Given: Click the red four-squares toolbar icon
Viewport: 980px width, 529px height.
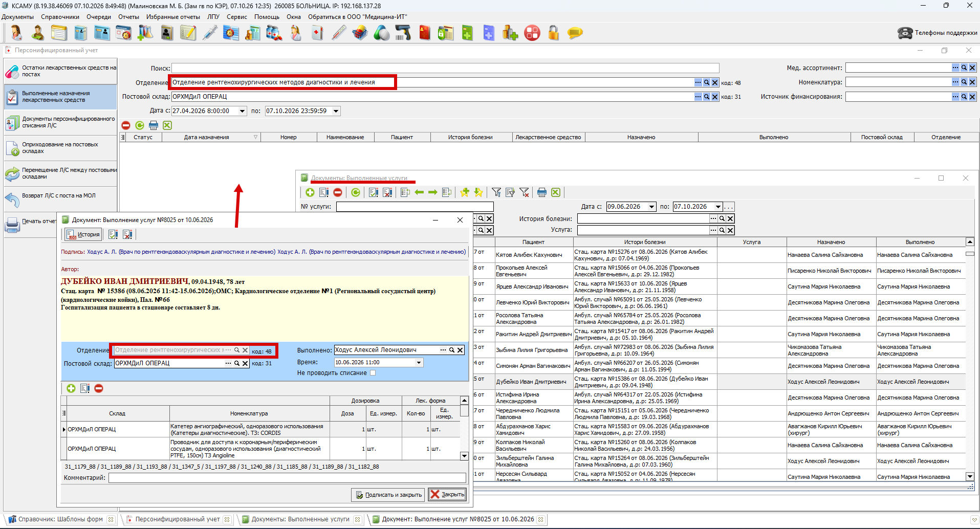Looking at the screenshot, I should point(532,33).
